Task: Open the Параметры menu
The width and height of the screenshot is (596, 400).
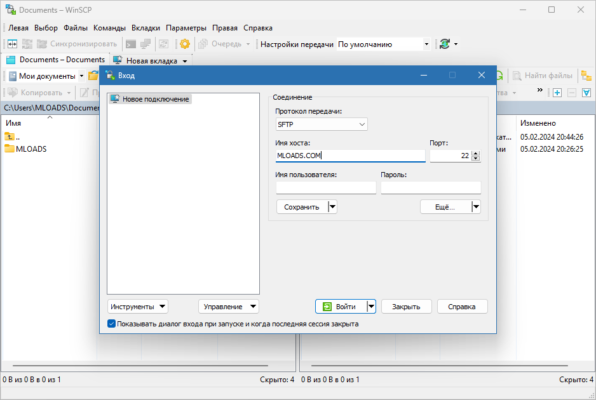Action: click(186, 28)
